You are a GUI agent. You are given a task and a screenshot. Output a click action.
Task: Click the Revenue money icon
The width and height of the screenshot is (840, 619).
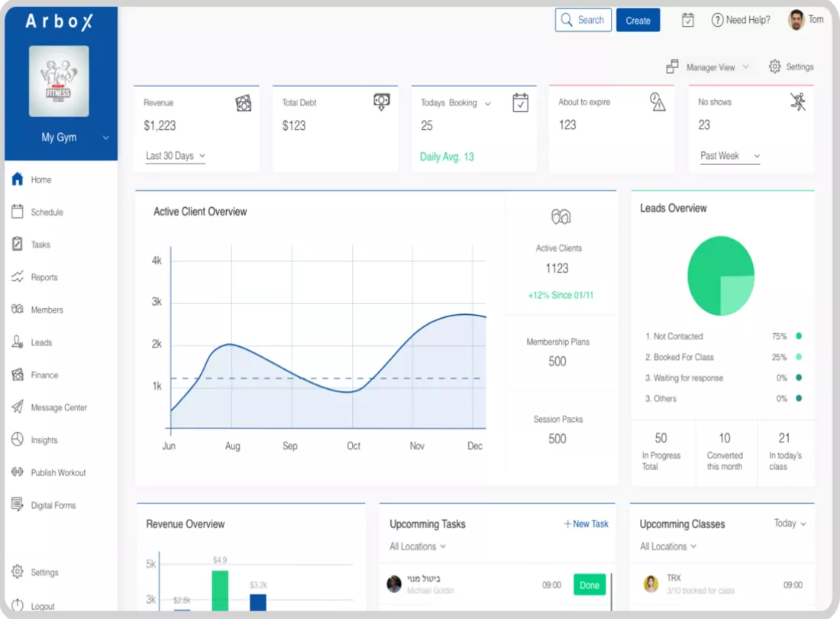(243, 103)
